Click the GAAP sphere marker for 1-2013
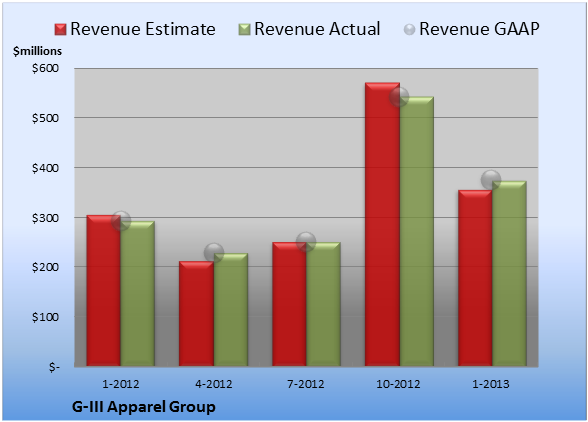 491,180
